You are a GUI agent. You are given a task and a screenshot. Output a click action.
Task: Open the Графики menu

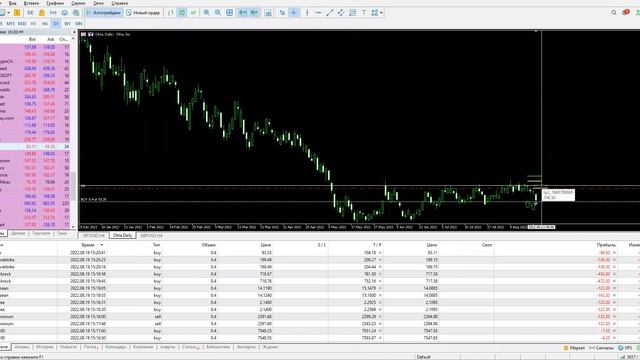55,3
